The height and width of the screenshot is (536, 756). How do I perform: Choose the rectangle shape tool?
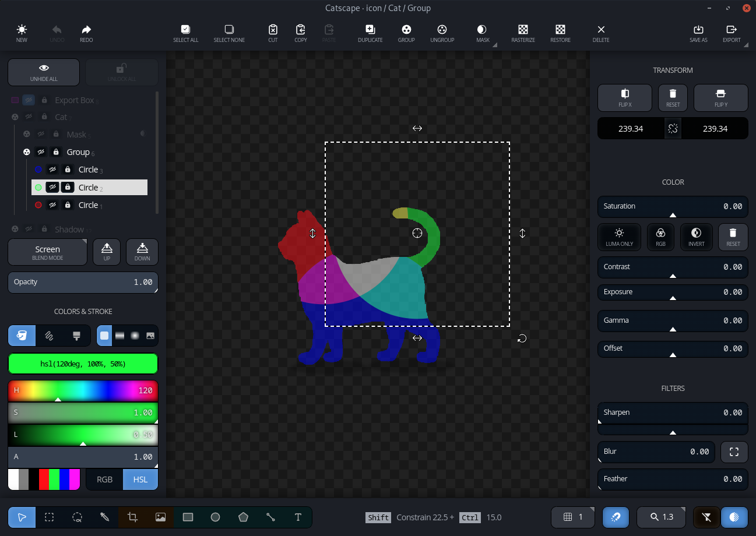click(x=188, y=517)
